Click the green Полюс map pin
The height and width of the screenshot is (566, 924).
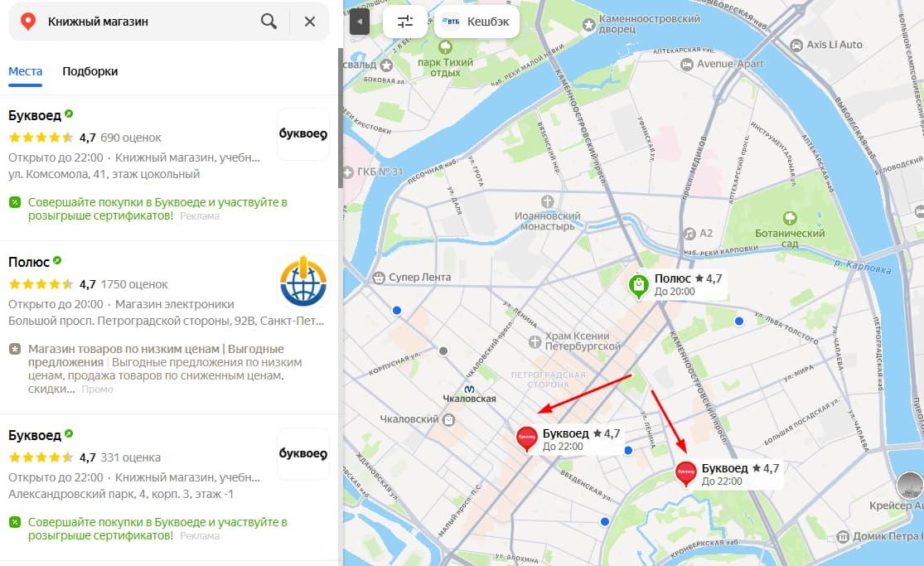pyautogui.click(x=638, y=286)
